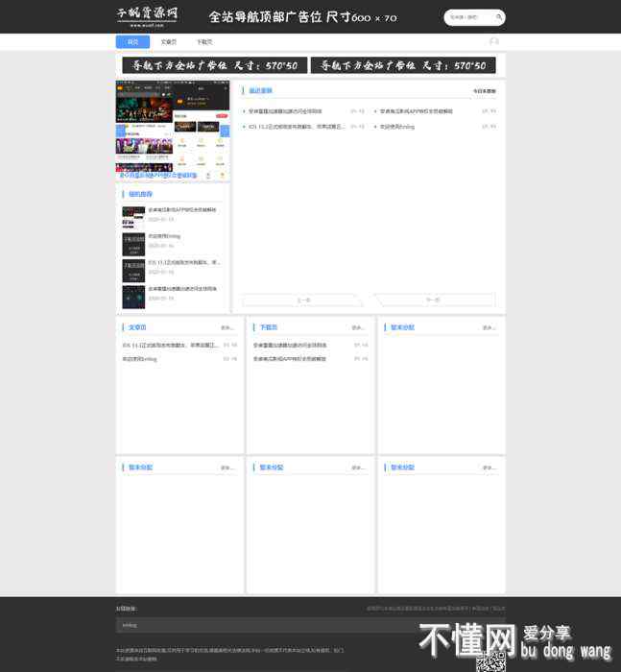Viewport: 621px width, 672px height.
Task: Click first thumbnail in random recommendations
Action: [132, 214]
